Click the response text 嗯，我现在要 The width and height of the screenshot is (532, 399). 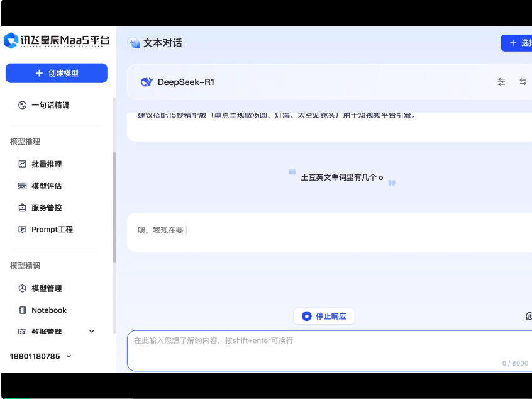160,230
